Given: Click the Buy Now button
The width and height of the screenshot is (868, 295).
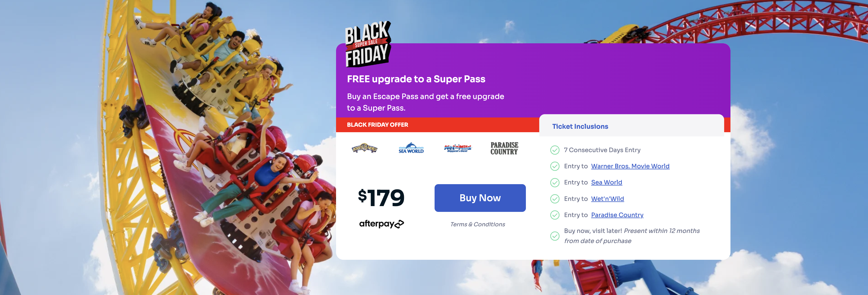Looking at the screenshot, I should tap(480, 198).
